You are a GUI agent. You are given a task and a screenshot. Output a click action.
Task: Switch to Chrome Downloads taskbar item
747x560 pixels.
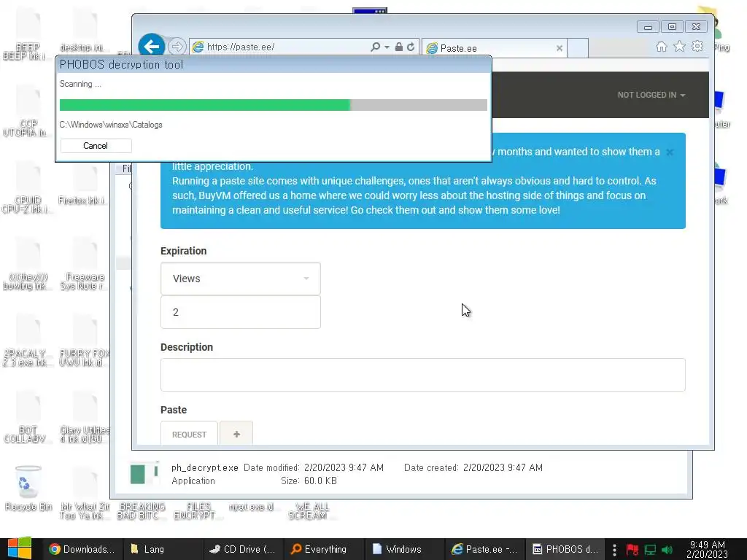82,549
